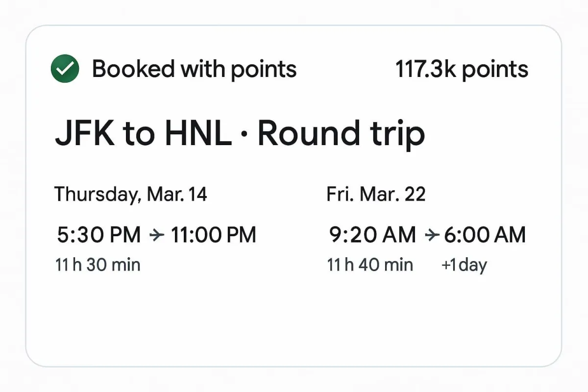
Task: Select the 117.3k points total
Action: pos(462,70)
